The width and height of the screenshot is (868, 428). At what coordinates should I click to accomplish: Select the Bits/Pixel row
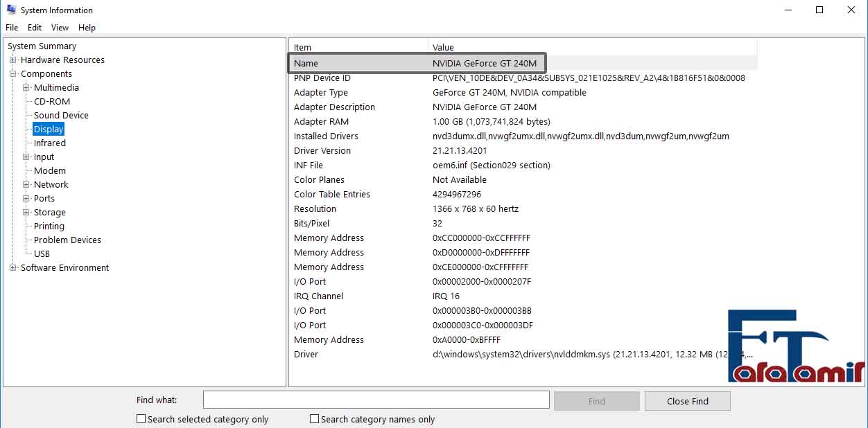tap(523, 224)
